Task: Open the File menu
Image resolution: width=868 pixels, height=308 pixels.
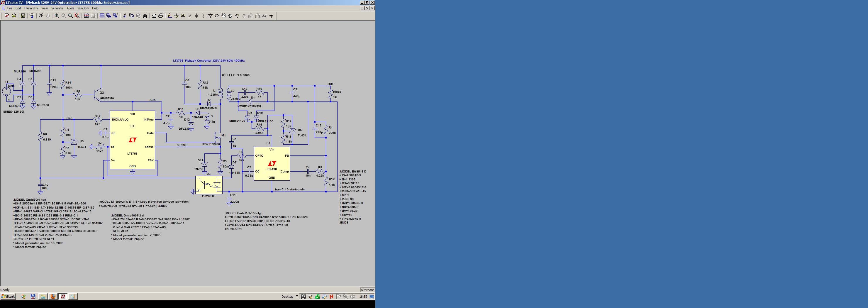Action: coord(9,9)
